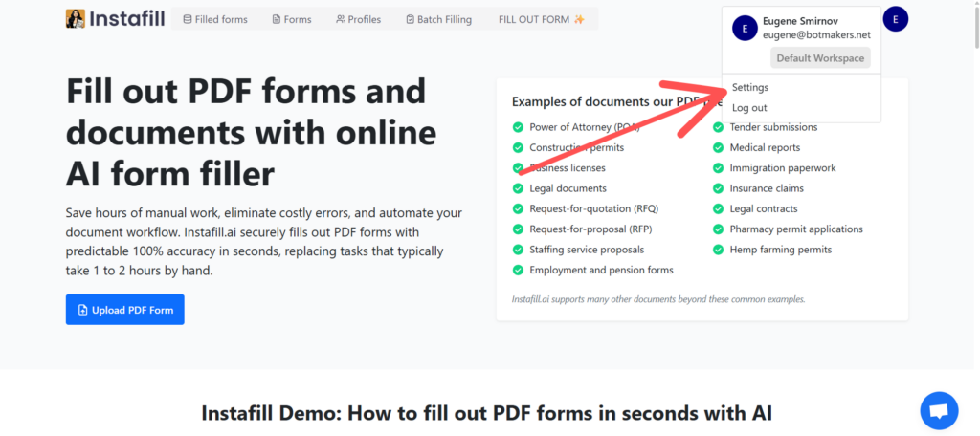The image size is (980, 436).
Task: Click the 'Immigration paperwork' text
Action: [x=783, y=168]
